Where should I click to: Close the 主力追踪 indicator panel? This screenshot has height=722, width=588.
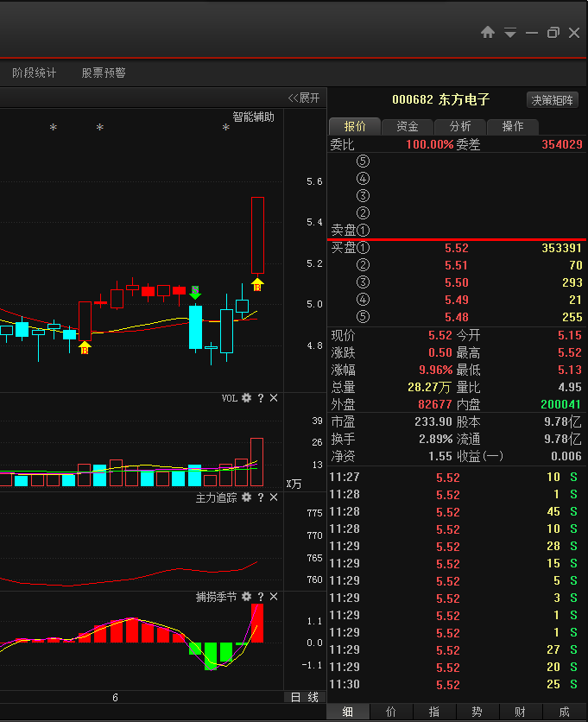pos(274,497)
